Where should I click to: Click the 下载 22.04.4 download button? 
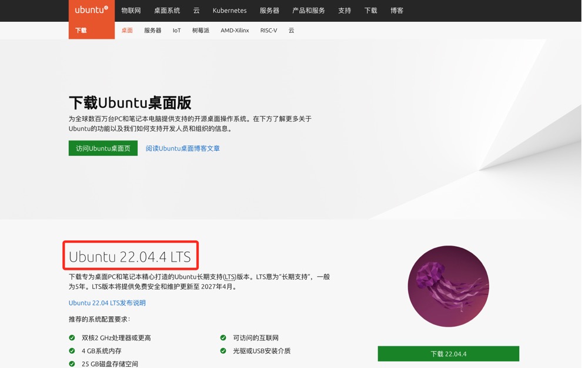click(449, 354)
